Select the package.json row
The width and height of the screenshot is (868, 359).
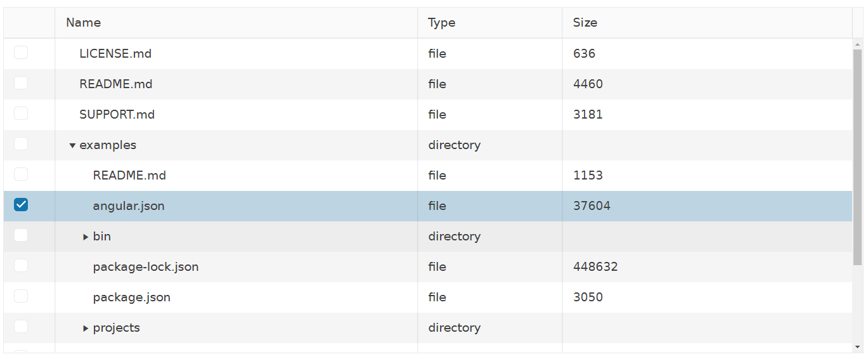click(428, 297)
